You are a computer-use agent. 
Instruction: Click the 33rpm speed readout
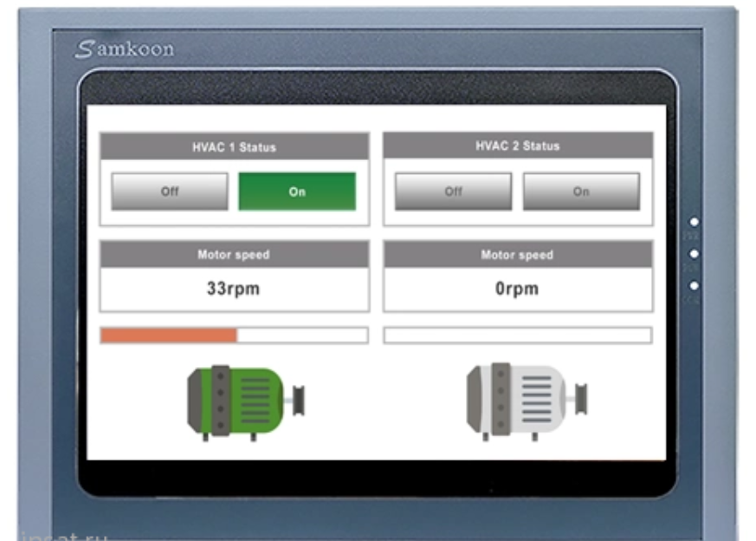(x=233, y=289)
